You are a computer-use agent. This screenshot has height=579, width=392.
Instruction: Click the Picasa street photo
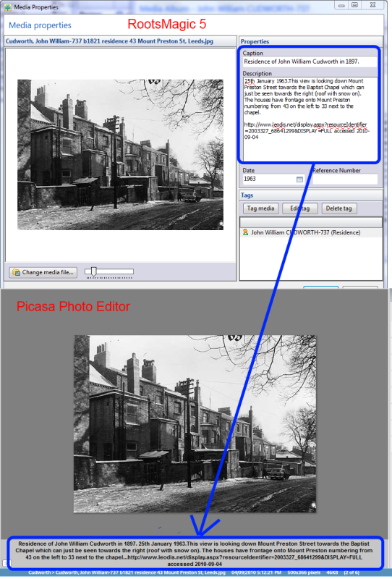point(195,423)
